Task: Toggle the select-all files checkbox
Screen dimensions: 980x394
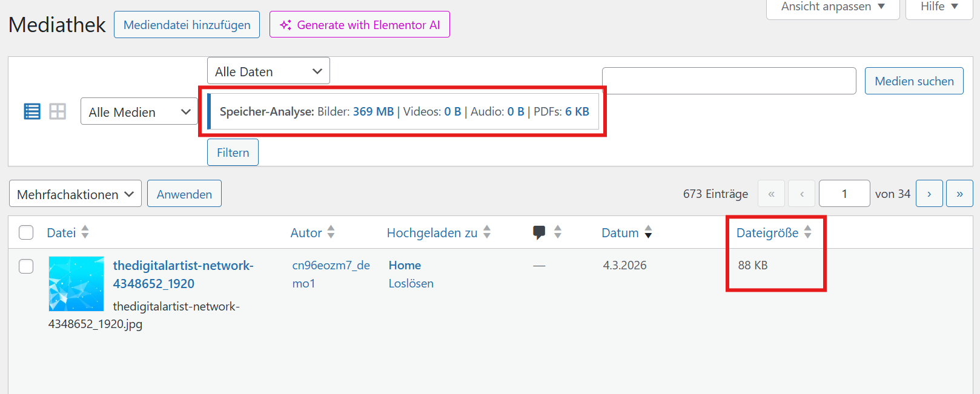Action: coord(26,232)
